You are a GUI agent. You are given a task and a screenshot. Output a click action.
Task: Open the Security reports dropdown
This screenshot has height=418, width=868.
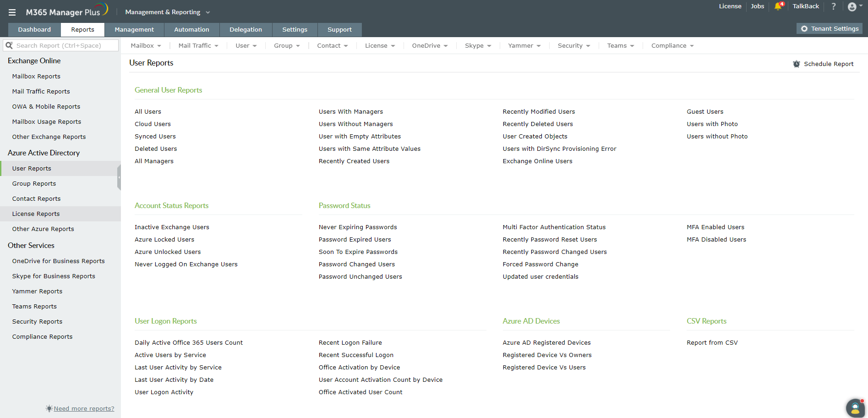pyautogui.click(x=573, y=45)
